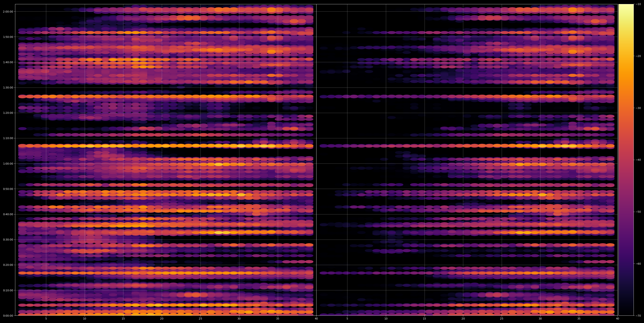Image resolution: width=644 pixels, height=323 pixels.
Task: Click x-axis label 5 under the right heatmap
Action: tap(347, 319)
